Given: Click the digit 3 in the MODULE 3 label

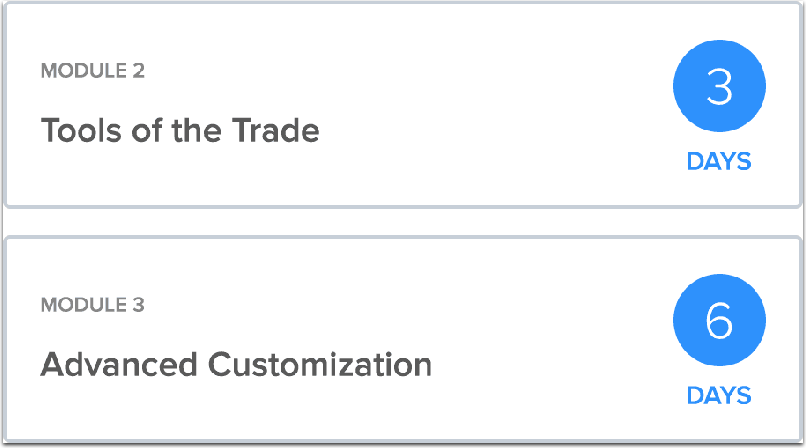Looking at the screenshot, I should (x=138, y=305).
